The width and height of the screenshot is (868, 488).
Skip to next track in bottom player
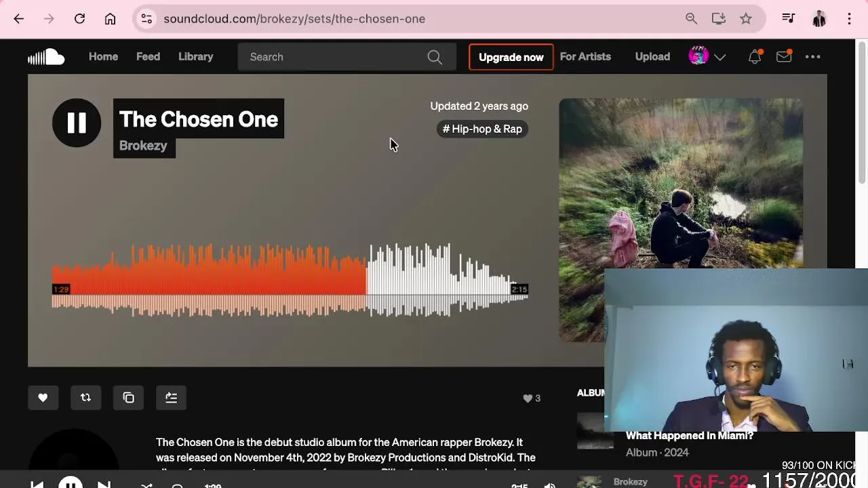104,485
